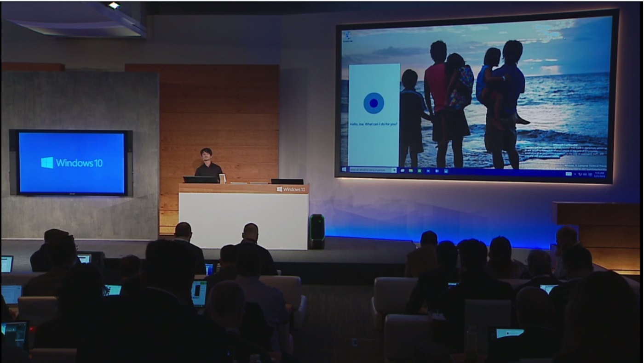The height and width of the screenshot is (363, 644).
Task: Click the Cortana listening circle
Action: point(374,103)
